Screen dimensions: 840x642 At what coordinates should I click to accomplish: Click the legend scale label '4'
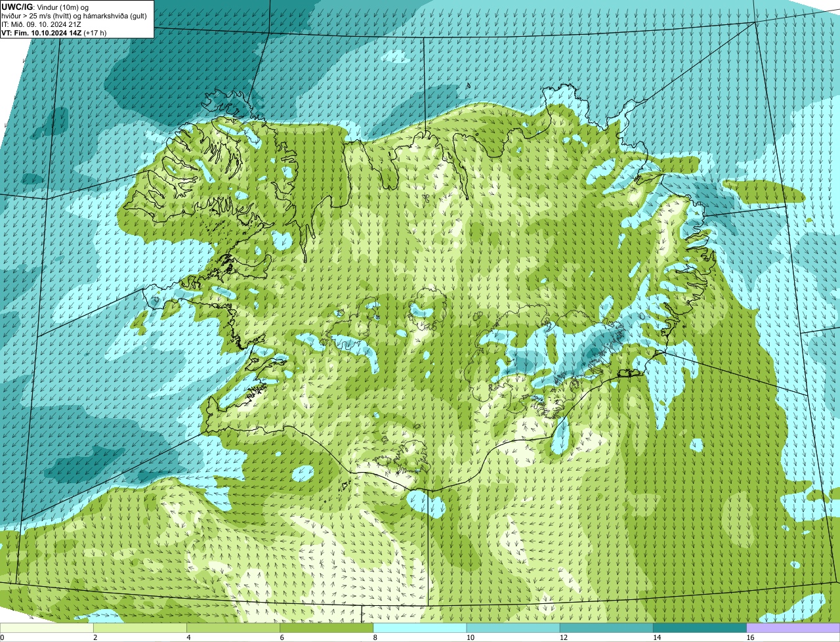tap(188, 637)
